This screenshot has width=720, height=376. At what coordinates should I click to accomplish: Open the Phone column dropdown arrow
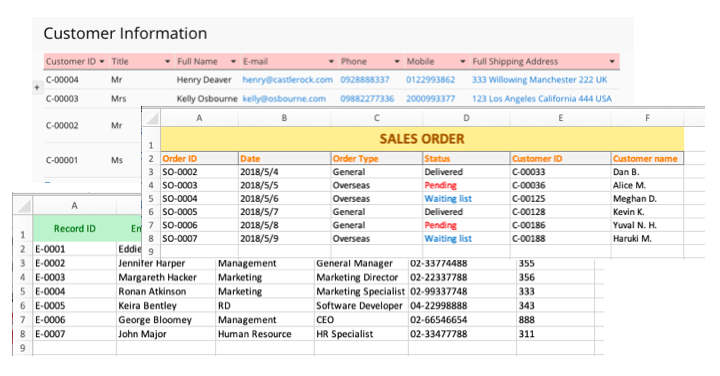click(x=397, y=62)
